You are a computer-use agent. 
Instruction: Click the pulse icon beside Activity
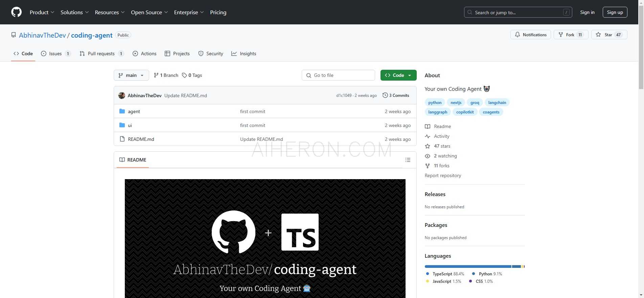[428, 136]
